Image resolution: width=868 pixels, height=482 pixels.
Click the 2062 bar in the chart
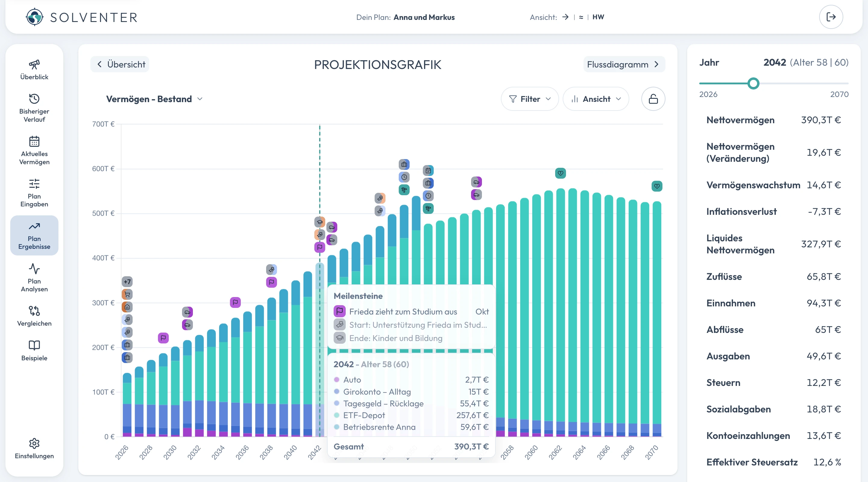click(x=560, y=313)
